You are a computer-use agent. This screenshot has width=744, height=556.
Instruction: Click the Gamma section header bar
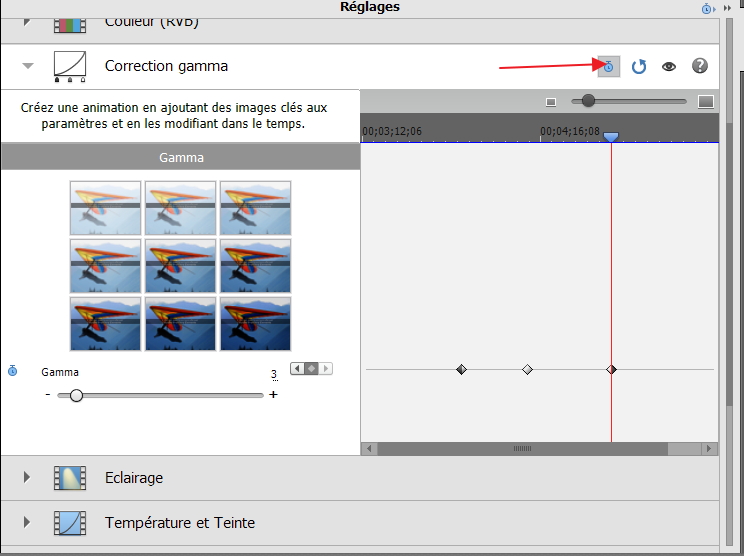(181, 157)
